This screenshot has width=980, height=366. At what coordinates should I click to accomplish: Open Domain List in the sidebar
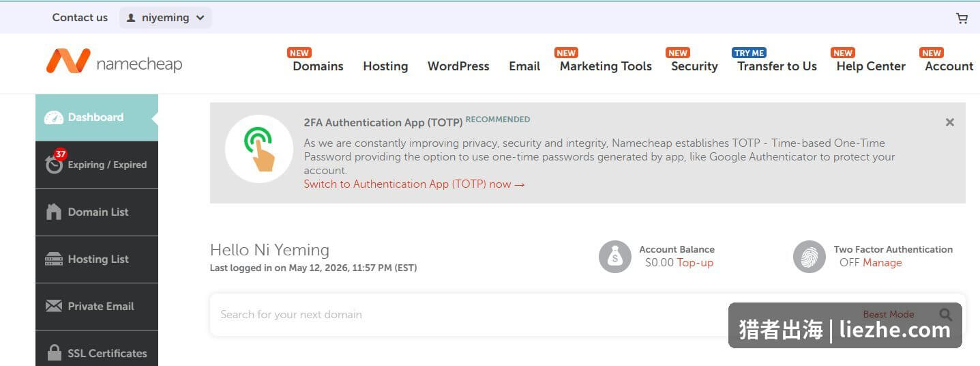[x=97, y=212]
